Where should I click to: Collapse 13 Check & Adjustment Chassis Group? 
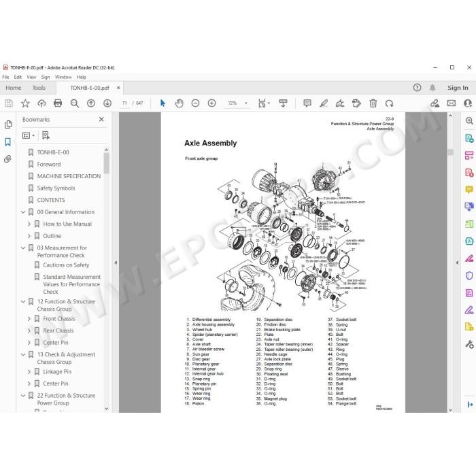[x=23, y=354]
